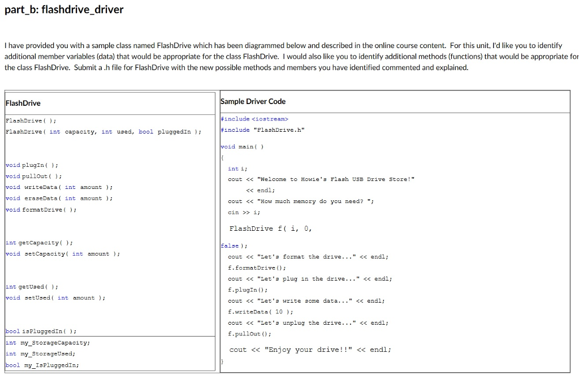579x392 pixels.
Task: Click the Sample Driver Code header
Action: [253, 101]
